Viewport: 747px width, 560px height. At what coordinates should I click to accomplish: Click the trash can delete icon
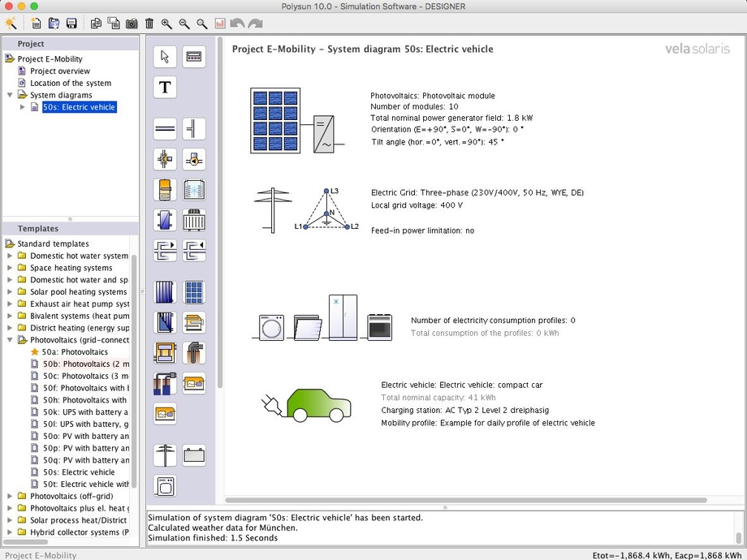pyautogui.click(x=149, y=24)
